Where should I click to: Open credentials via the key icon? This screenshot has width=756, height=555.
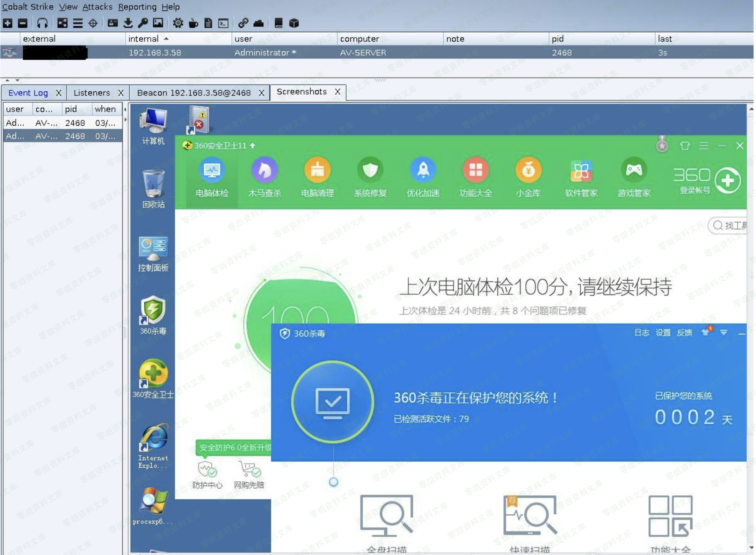pos(143,23)
